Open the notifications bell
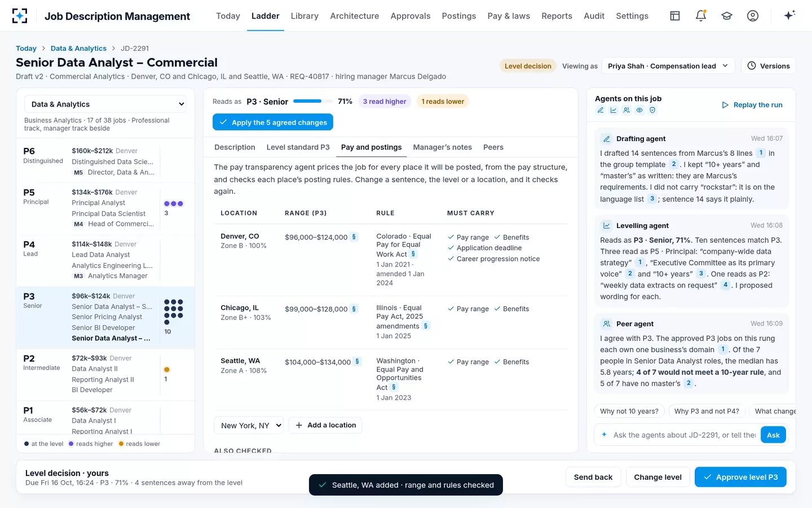Image resolution: width=812 pixels, height=508 pixels. click(701, 16)
